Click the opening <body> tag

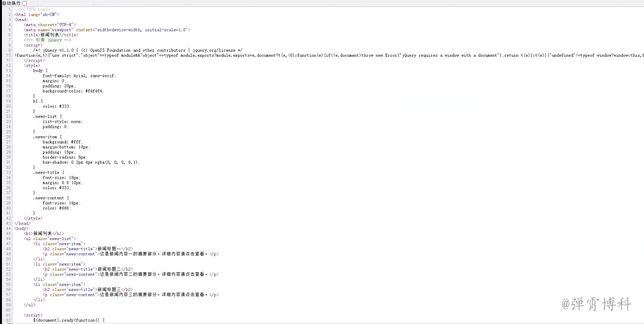coord(21,228)
